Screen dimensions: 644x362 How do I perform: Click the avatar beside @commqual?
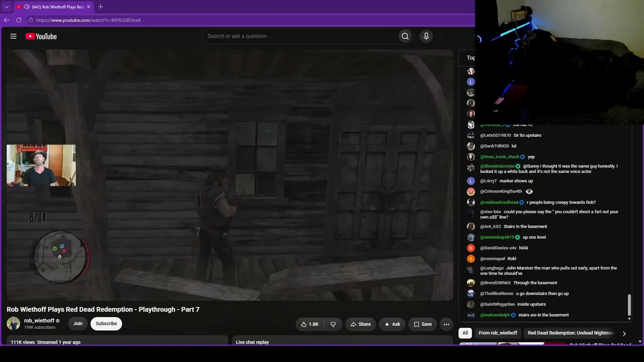(471, 259)
